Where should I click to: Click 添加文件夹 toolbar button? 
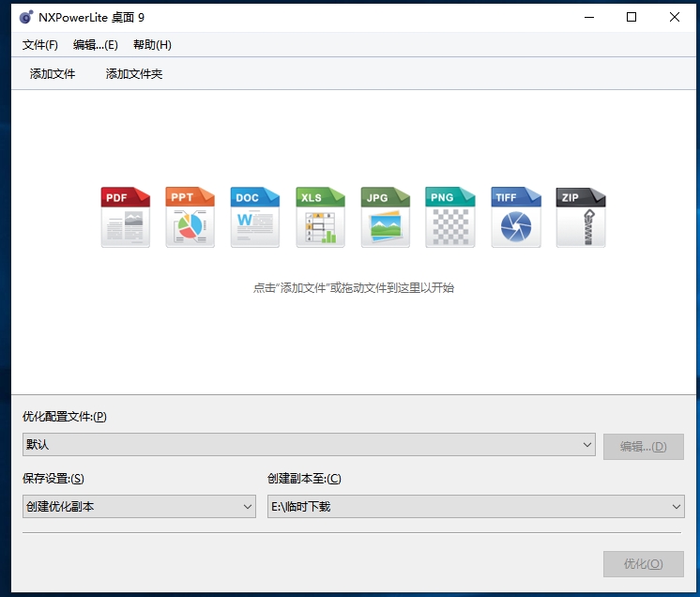pos(134,73)
